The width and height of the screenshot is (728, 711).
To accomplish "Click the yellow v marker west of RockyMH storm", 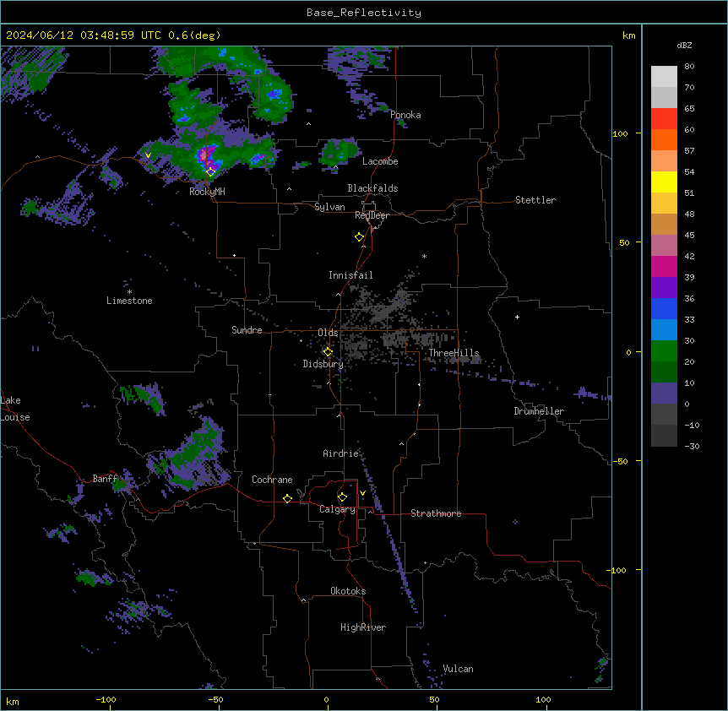I will 148,155.
